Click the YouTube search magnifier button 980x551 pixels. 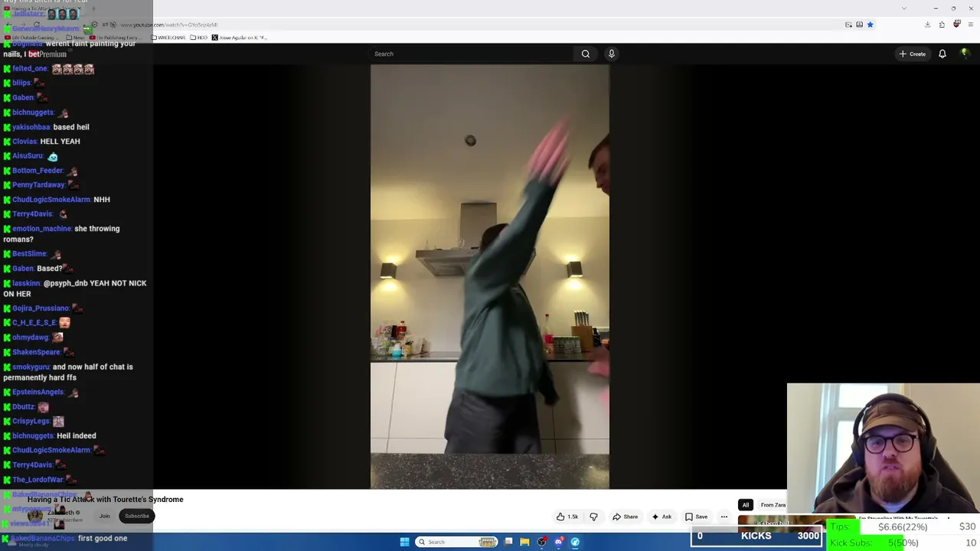coord(586,54)
